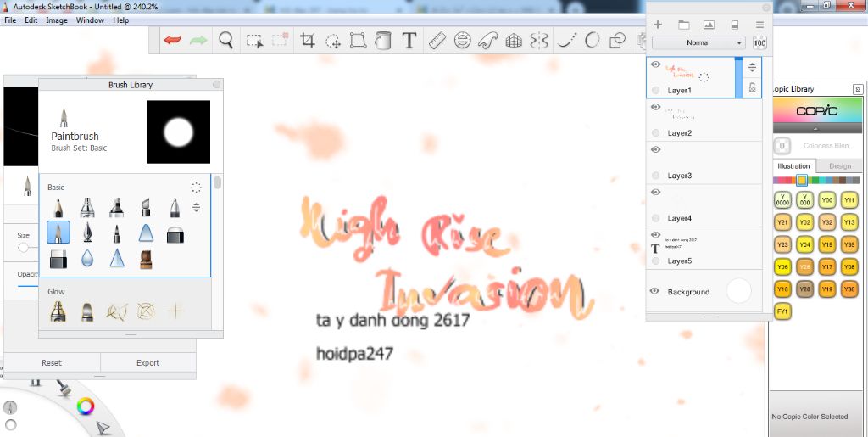Screen dimensions: 868x437
Task: Switch to the Design tab
Action: (840, 165)
